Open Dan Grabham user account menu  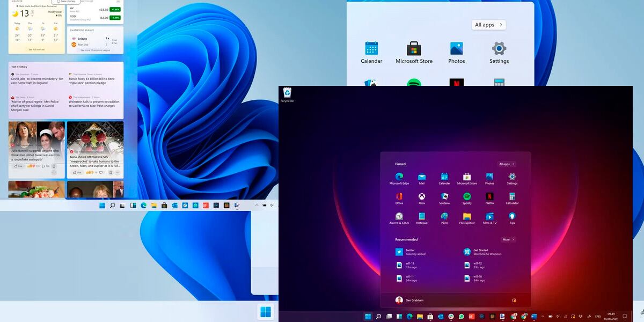tap(409, 300)
